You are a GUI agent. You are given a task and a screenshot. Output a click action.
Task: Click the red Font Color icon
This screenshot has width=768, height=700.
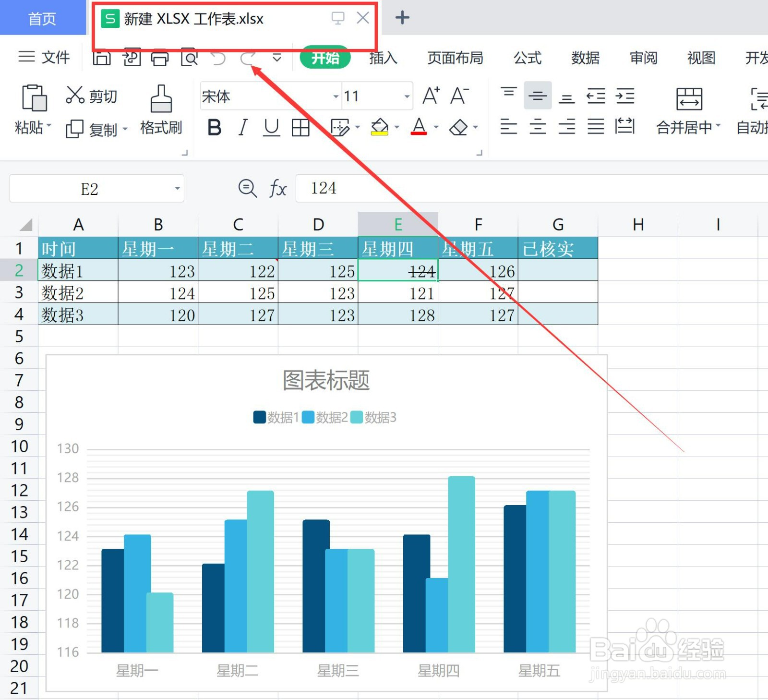tap(419, 127)
